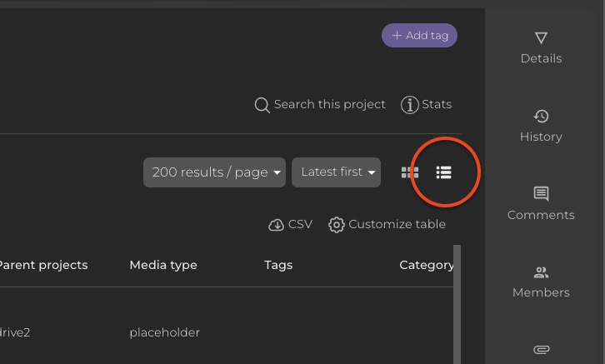605x364 pixels.
Task: Open the Latest first sort dropdown
Action: [336, 172]
